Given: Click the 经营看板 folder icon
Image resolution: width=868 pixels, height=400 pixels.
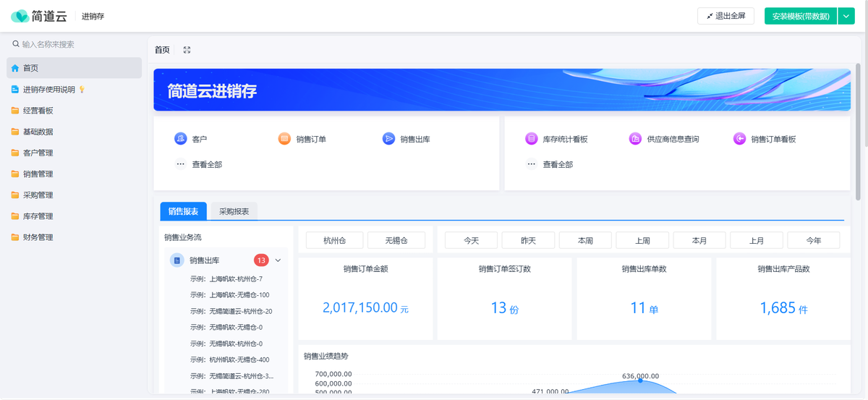Looking at the screenshot, I should (x=15, y=111).
